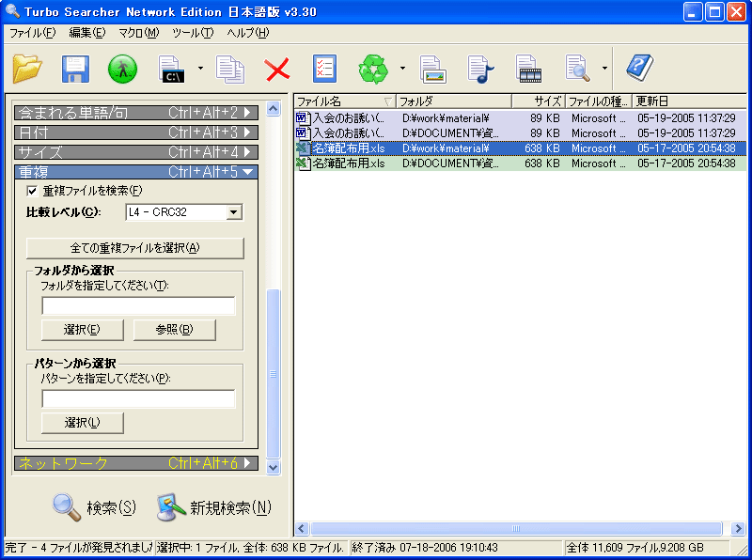Click the 選択(E) button
This screenshot has width=752, height=560.
[83, 330]
